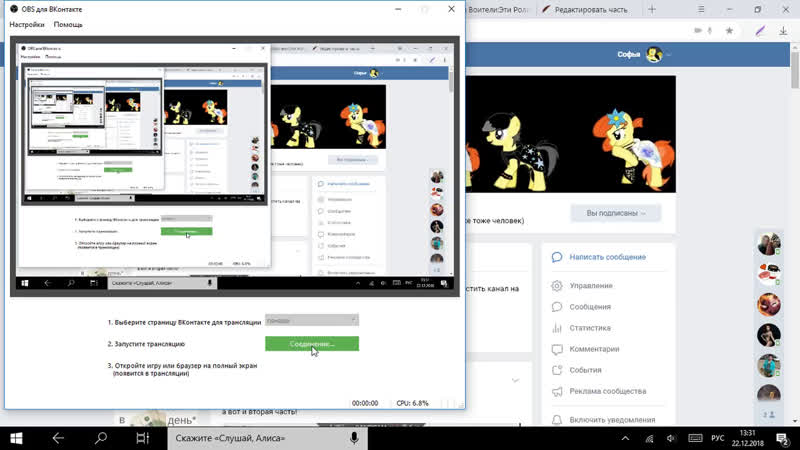800x450 pixels.
Task: Expand the VK page selection dropdown
Action: (312, 320)
